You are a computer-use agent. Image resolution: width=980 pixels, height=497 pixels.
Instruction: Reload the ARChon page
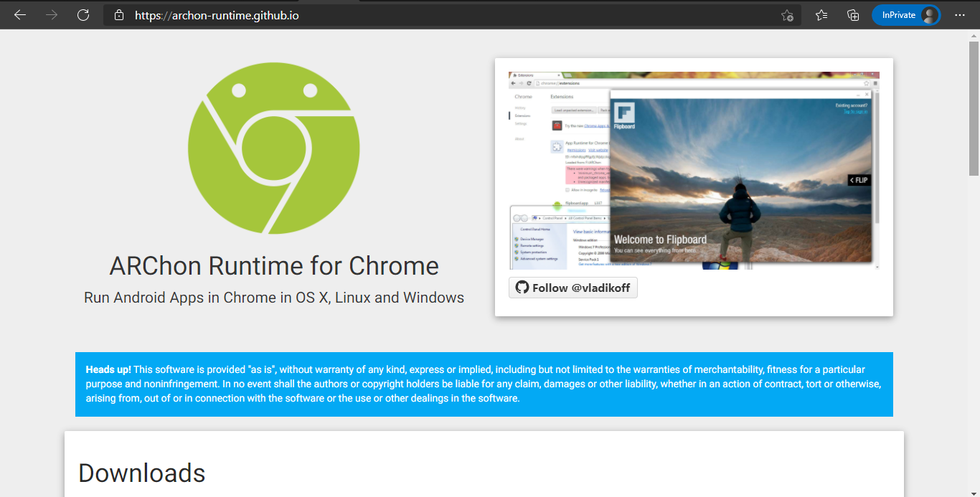coord(83,15)
